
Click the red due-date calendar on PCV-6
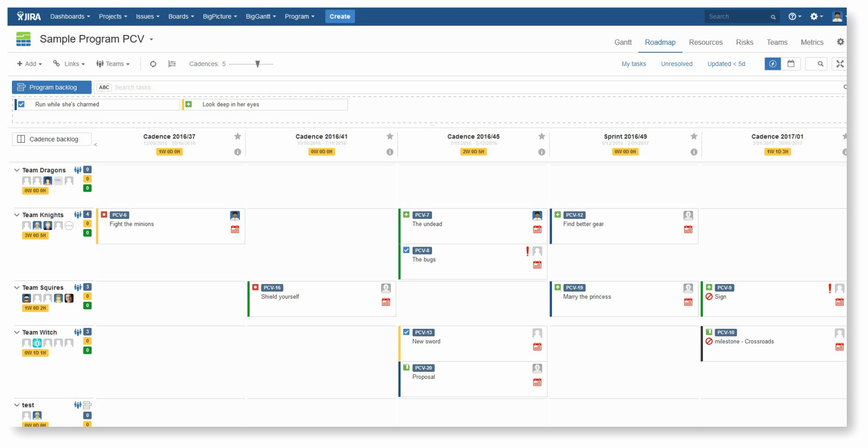[235, 228]
